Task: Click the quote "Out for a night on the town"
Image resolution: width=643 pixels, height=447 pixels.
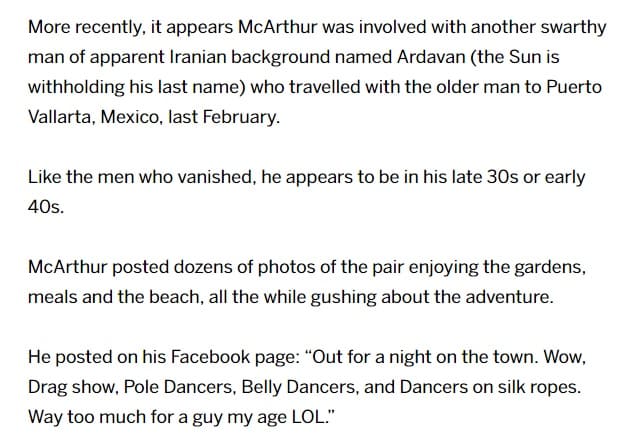Action: tap(425, 357)
